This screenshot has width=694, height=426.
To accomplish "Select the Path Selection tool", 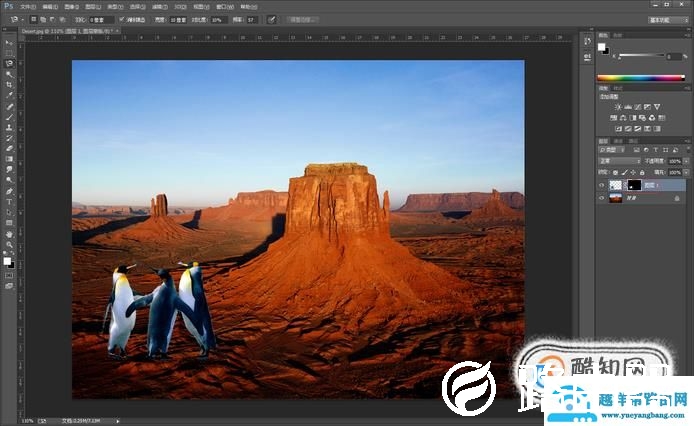I will (x=9, y=213).
